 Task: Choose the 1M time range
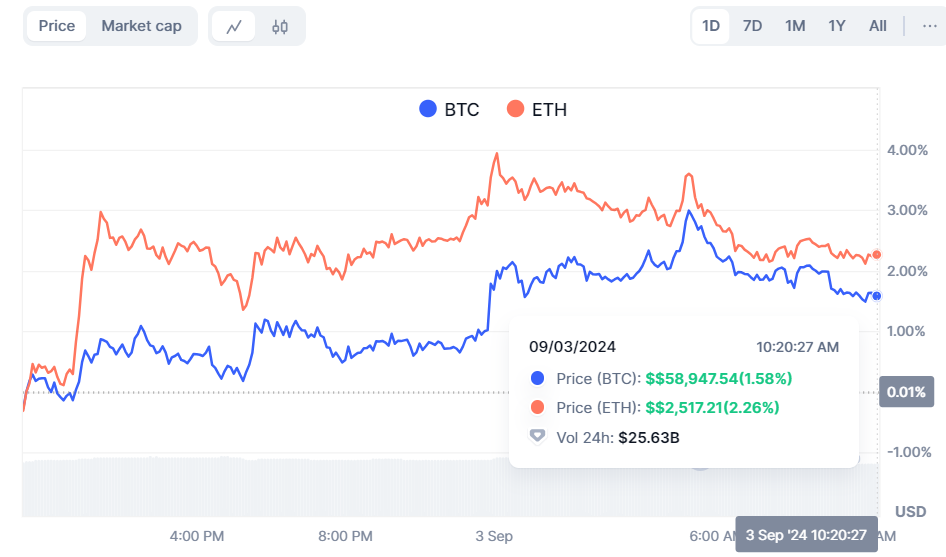click(795, 26)
